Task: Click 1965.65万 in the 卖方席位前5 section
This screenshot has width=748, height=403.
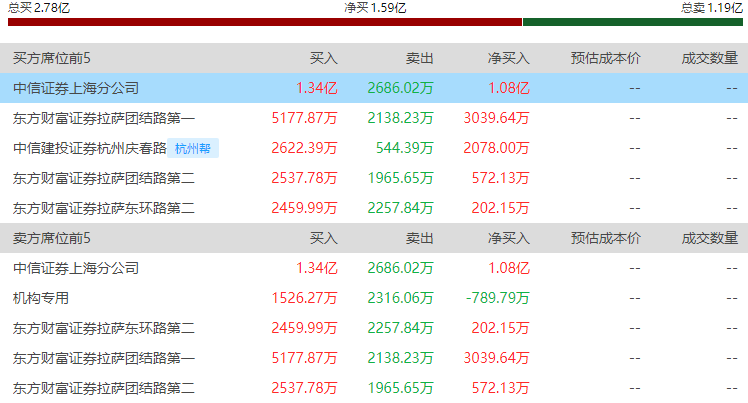Action: pyautogui.click(x=400, y=388)
